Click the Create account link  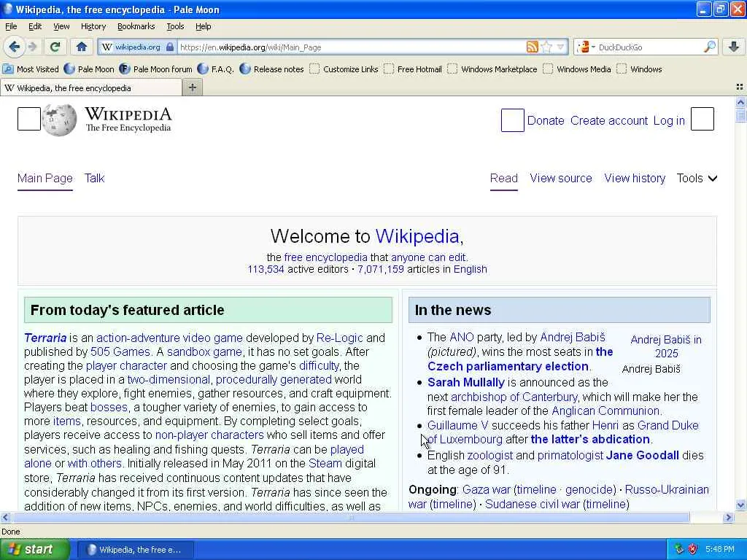(x=609, y=120)
